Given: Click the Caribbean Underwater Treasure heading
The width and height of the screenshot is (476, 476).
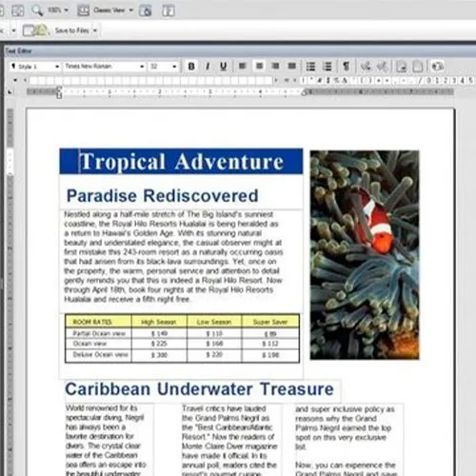Looking at the screenshot, I should point(199,389).
